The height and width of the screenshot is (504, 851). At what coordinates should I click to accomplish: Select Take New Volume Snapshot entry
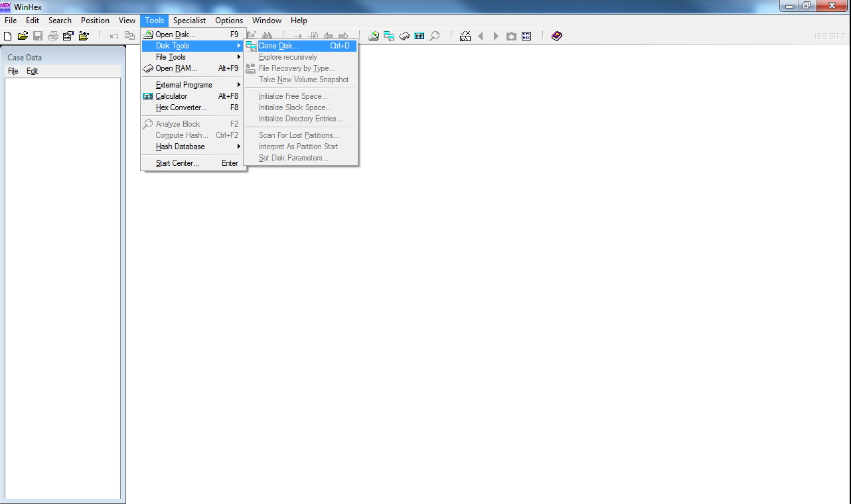coord(301,80)
